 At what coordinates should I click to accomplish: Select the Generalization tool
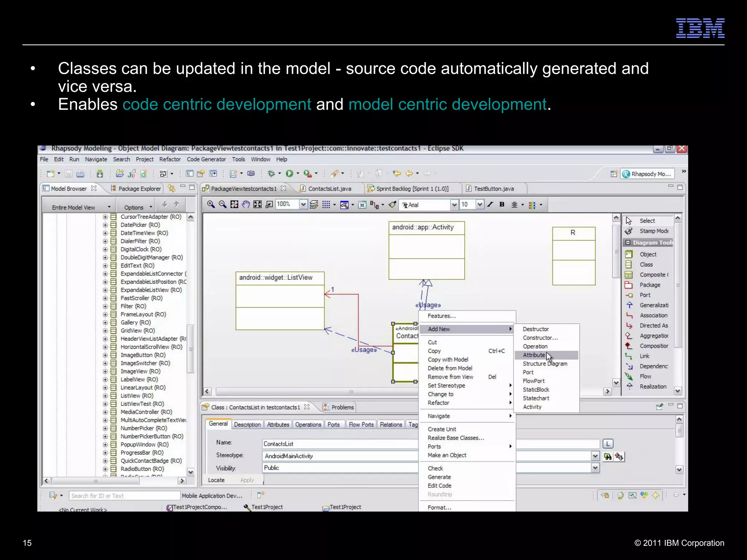[x=654, y=305]
